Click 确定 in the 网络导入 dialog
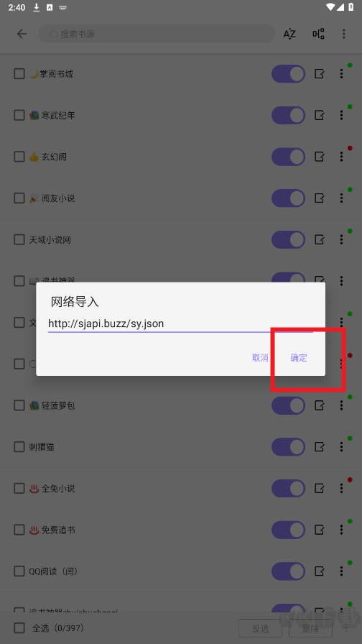Screen dimensions: 362x644 click(299, 358)
